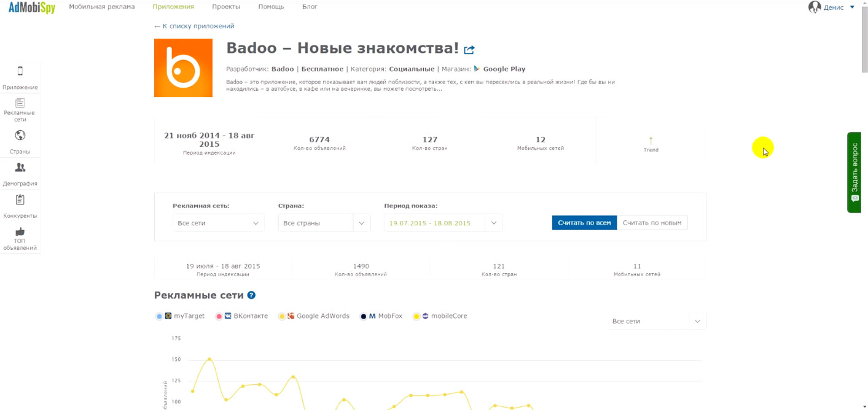Open the Приложение sidebar phone icon

[x=20, y=71]
